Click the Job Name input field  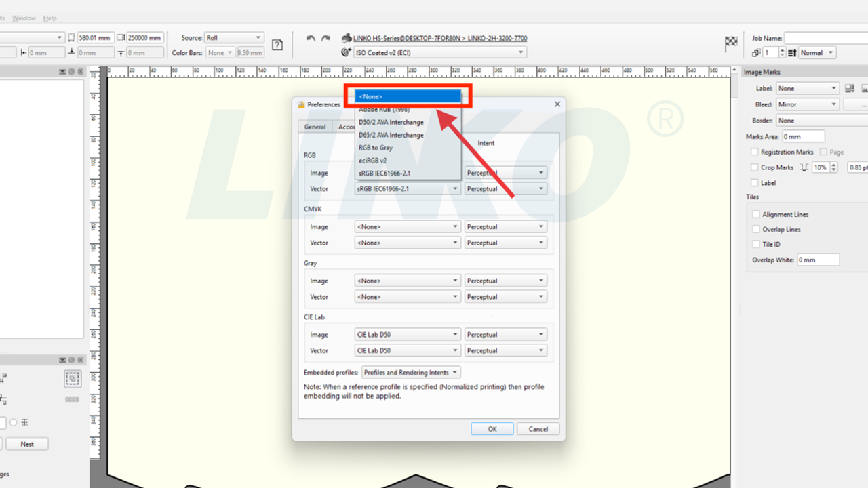[x=826, y=39]
